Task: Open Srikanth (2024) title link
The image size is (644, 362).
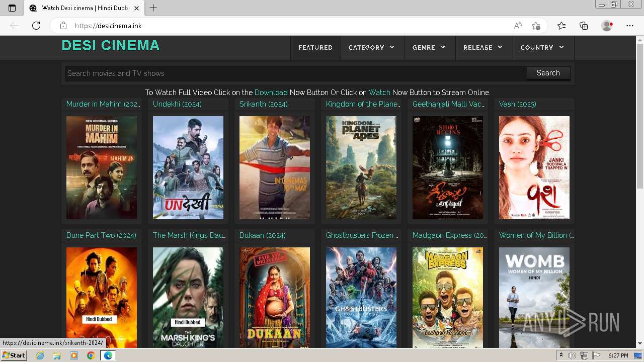Action: [264, 104]
